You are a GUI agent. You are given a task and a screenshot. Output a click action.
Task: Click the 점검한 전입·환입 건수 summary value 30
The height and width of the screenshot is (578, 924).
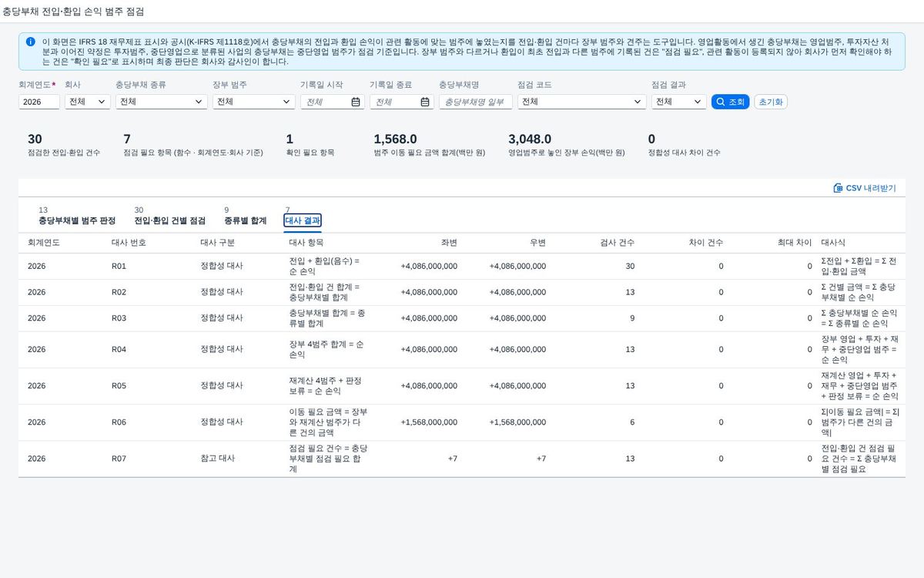click(x=35, y=139)
